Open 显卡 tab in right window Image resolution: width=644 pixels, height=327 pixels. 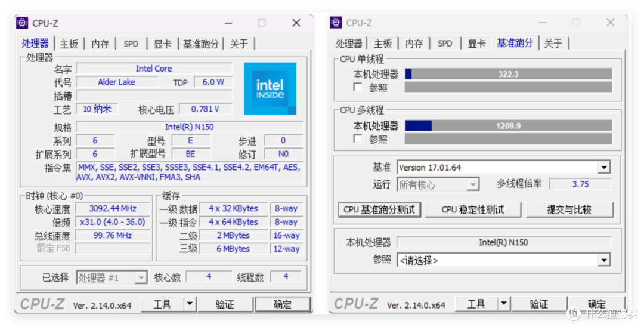(x=476, y=44)
